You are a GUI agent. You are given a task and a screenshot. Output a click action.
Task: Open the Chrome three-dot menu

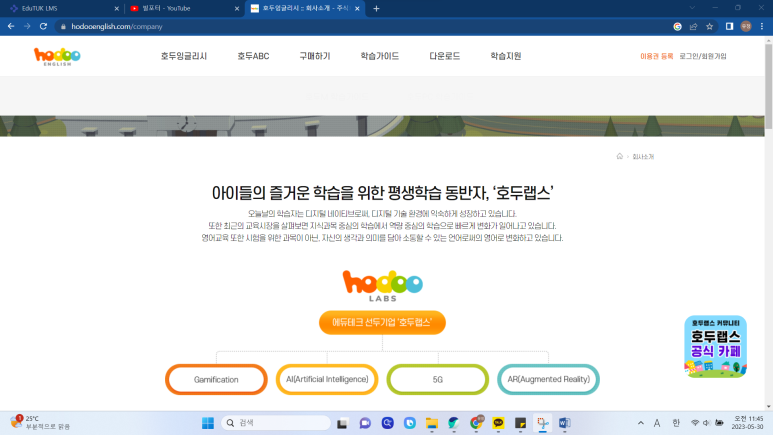coord(762,27)
